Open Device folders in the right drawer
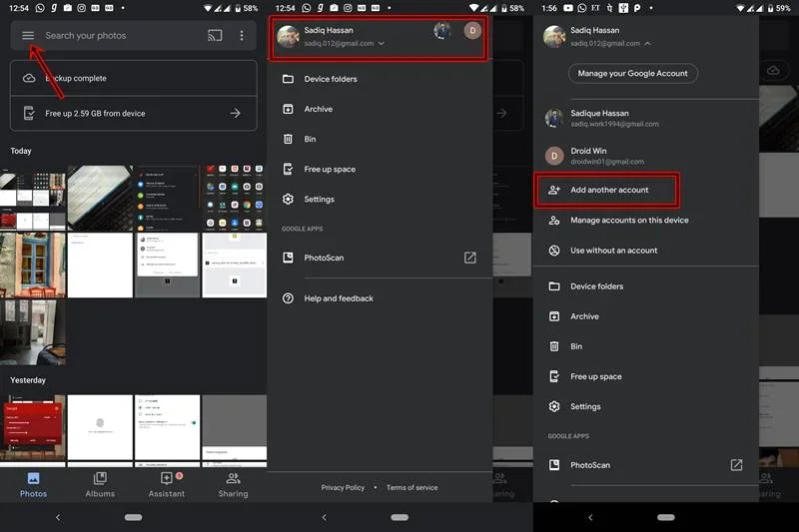The width and height of the screenshot is (799, 532). [x=645, y=286]
